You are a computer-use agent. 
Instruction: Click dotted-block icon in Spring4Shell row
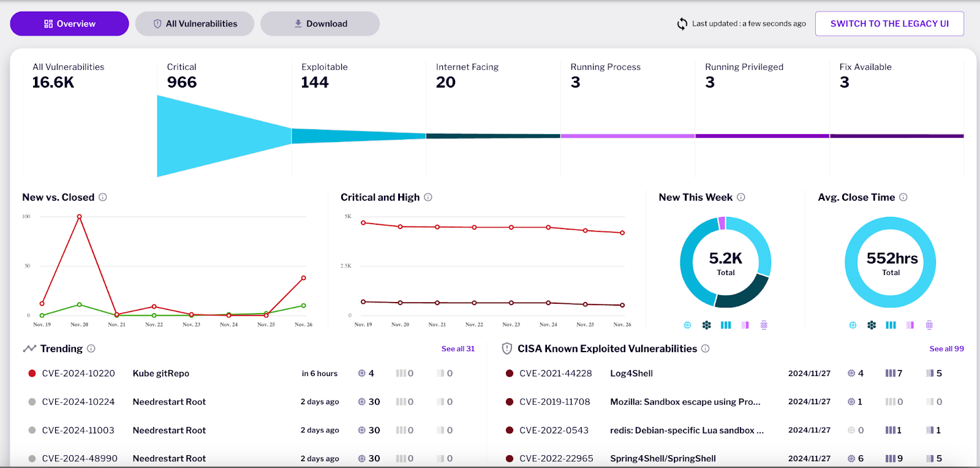pos(930,458)
